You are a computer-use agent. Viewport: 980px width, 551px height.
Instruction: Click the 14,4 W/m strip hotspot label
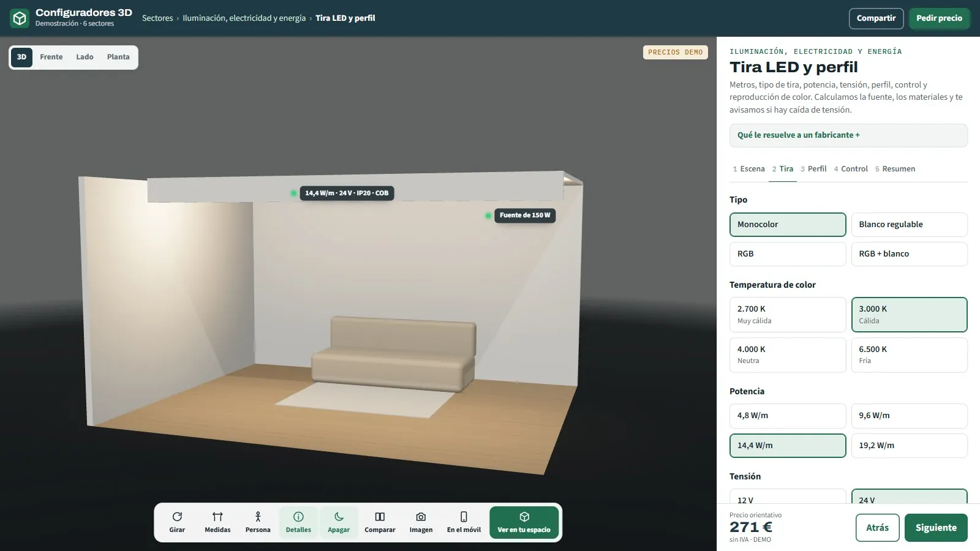pos(347,193)
